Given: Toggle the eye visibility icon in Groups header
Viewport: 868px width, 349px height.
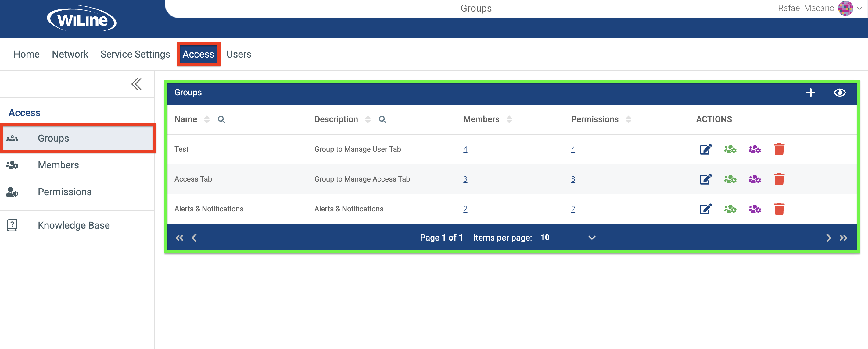Looking at the screenshot, I should [840, 93].
